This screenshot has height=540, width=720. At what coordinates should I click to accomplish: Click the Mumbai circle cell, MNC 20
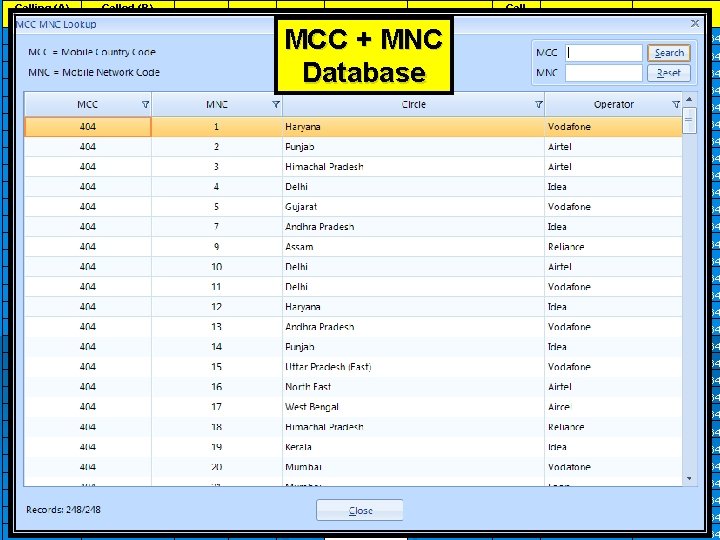tap(413, 467)
